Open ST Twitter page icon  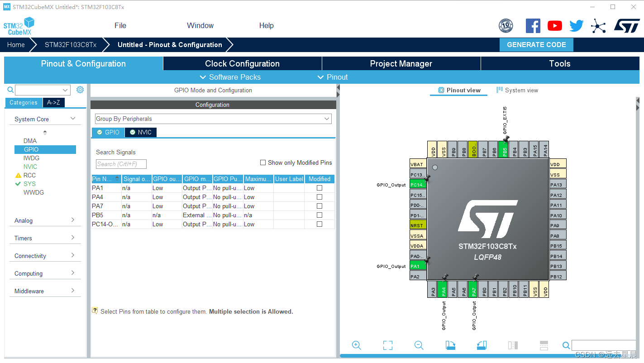click(x=577, y=26)
